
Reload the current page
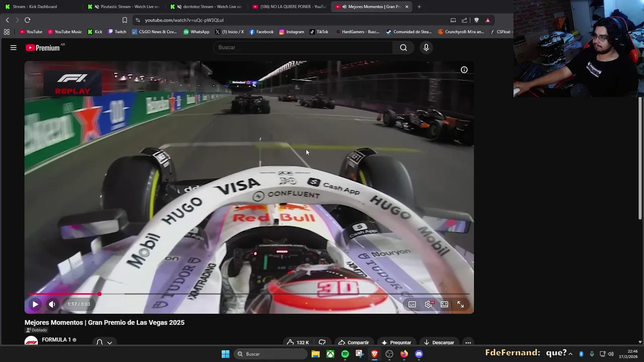point(27,20)
